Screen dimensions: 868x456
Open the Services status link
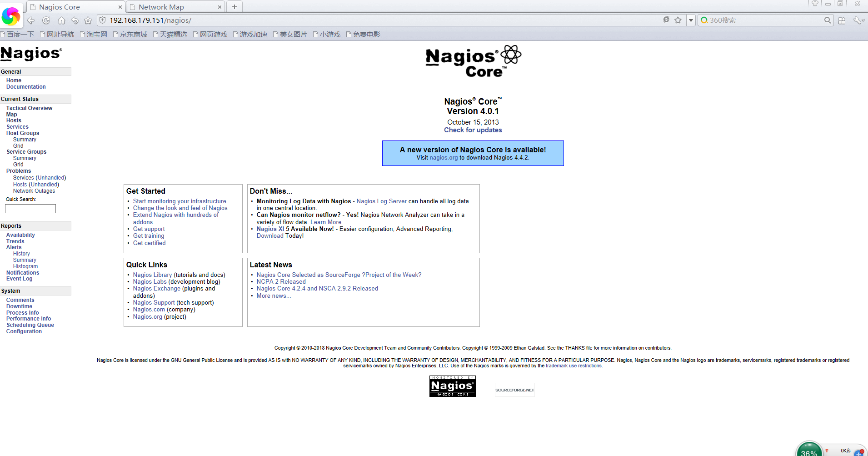click(x=17, y=127)
